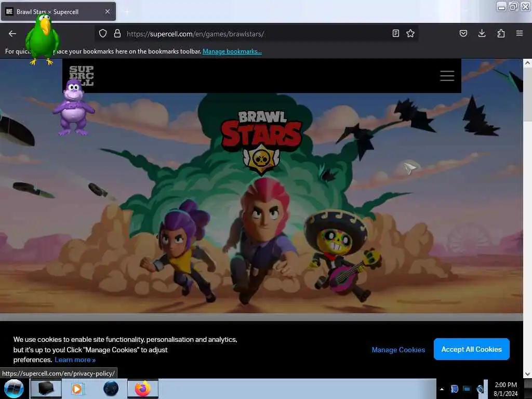The image size is (532, 399).
Task: Open the dark globe taskbar icon
Action: (111, 389)
